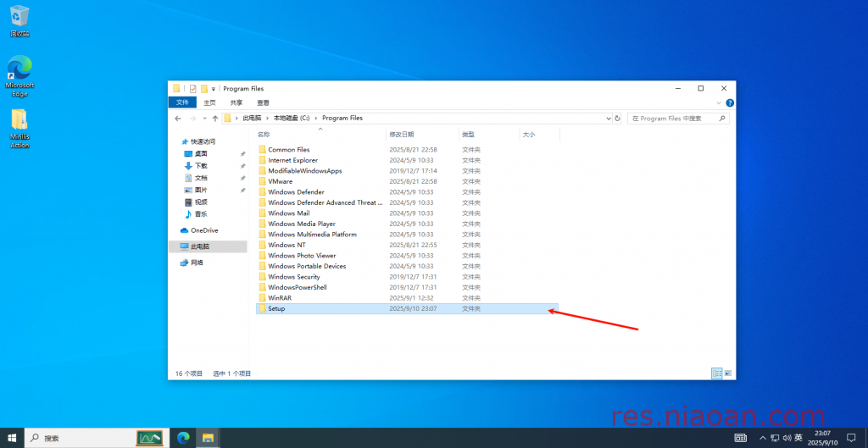Sort by the 类型 column header
Screen dimensions: 868x448
tap(489, 135)
